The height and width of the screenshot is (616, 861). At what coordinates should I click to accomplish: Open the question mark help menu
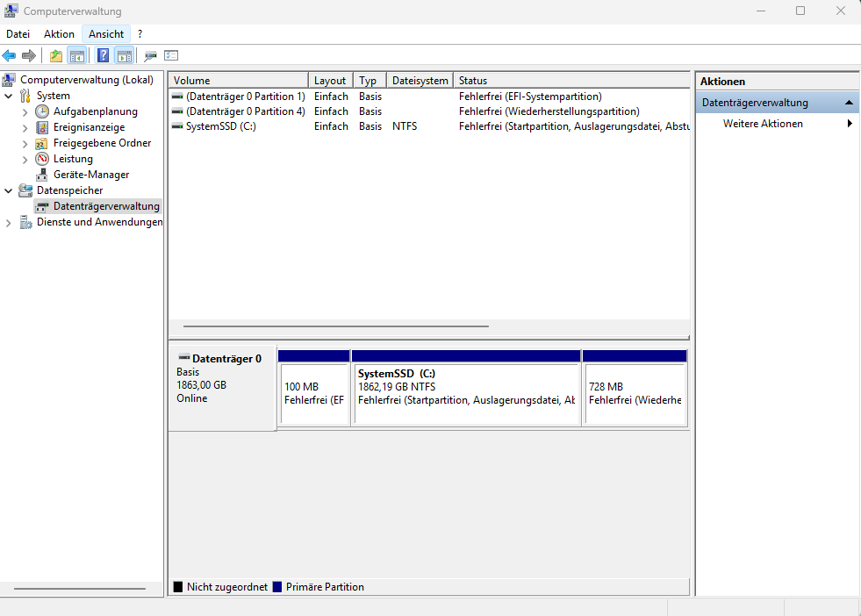pyautogui.click(x=140, y=34)
